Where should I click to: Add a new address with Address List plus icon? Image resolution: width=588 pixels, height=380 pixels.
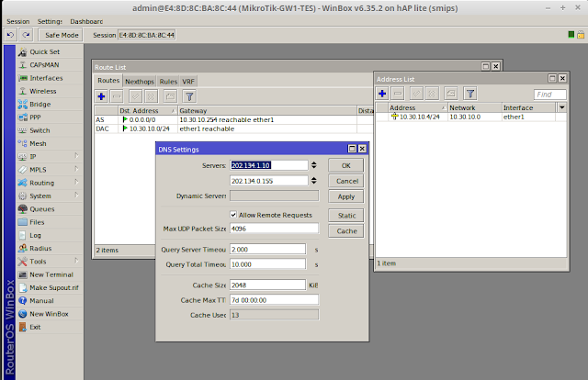pyautogui.click(x=382, y=94)
